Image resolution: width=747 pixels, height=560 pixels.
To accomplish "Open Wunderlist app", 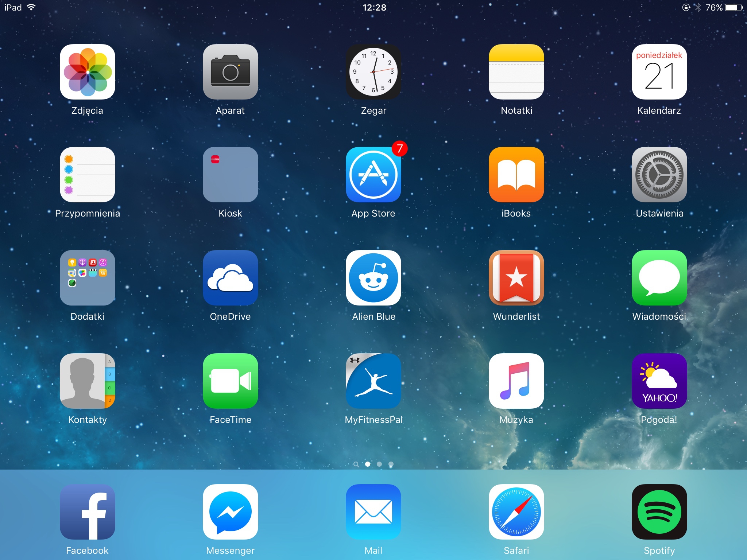I will pos(516,278).
